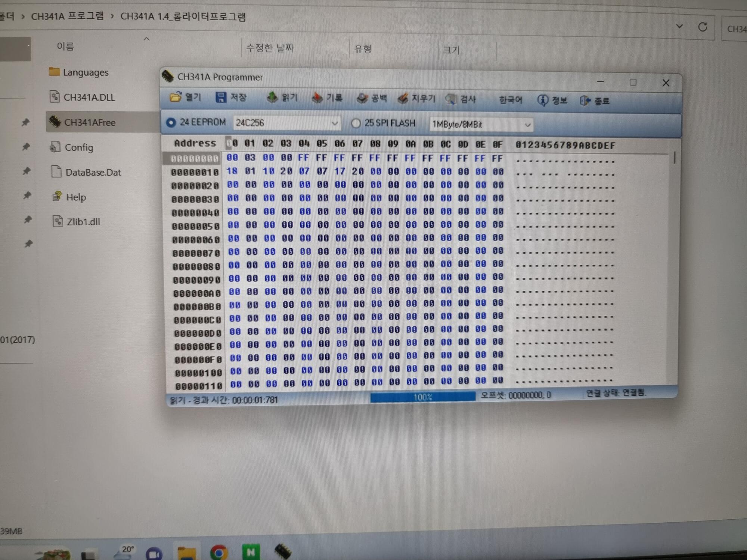This screenshot has width=747, height=560.
Task: Click the Save (저장) floppy disk icon
Action: 221,97
